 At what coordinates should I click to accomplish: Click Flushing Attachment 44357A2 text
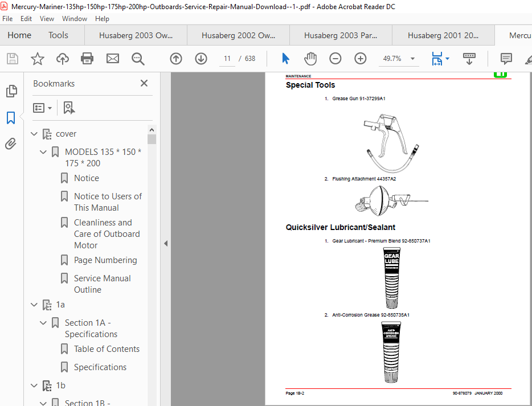(364, 179)
